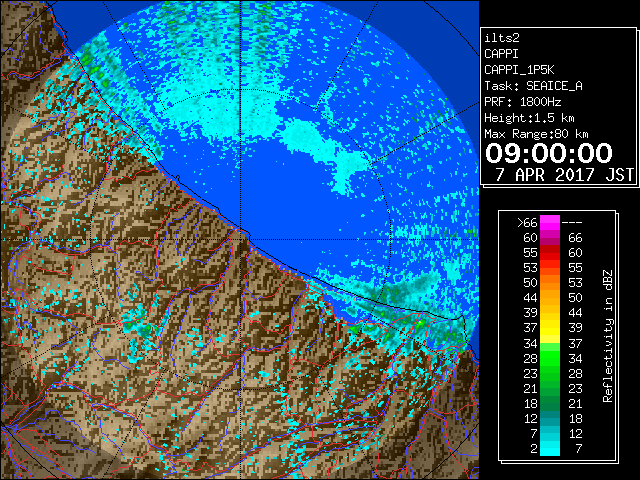Click the 'CAPPI_1P5K' product name text
The height and width of the screenshot is (480, 640).
[x=519, y=70]
